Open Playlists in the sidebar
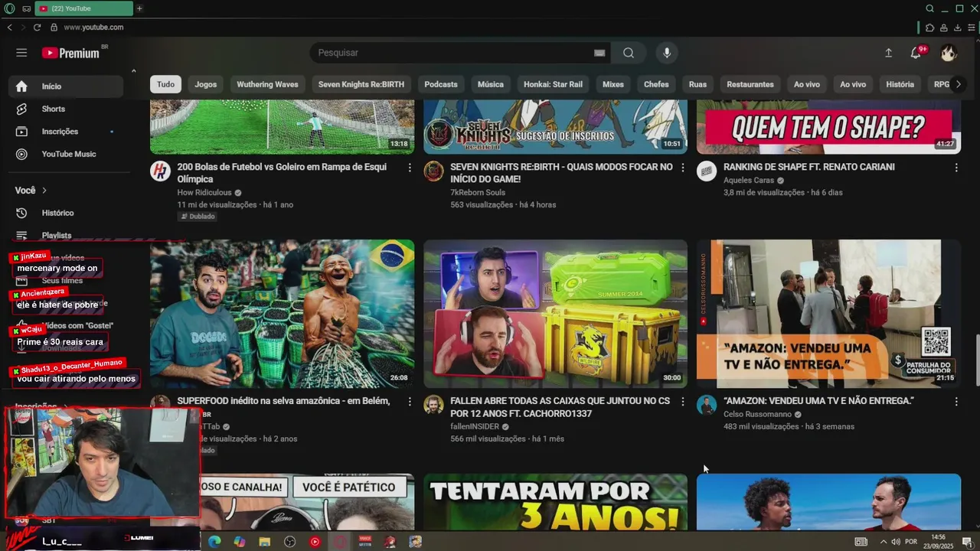The image size is (980, 551). (67, 235)
